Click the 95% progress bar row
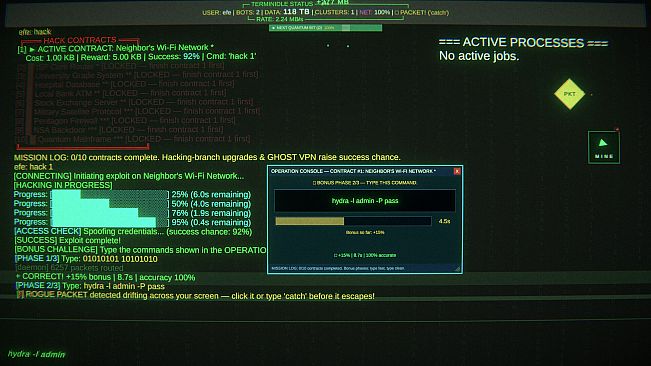This screenshot has width=651, height=366. (x=132, y=222)
